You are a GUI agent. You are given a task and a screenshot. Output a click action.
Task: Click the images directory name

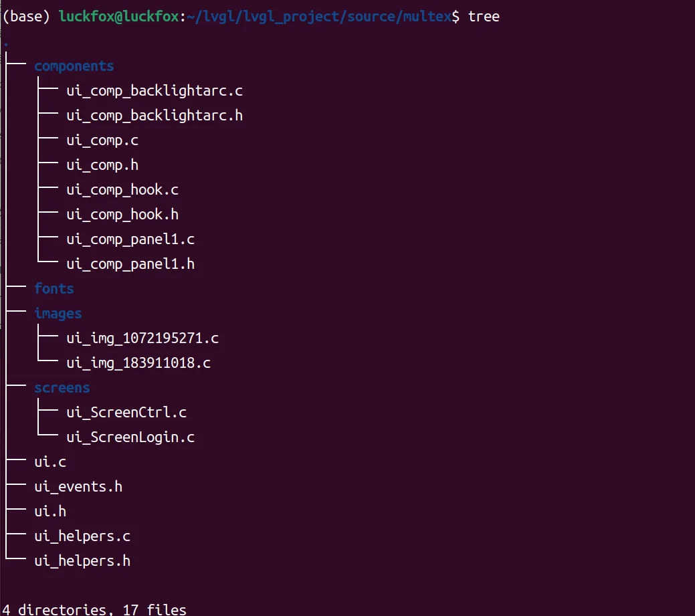pos(58,314)
